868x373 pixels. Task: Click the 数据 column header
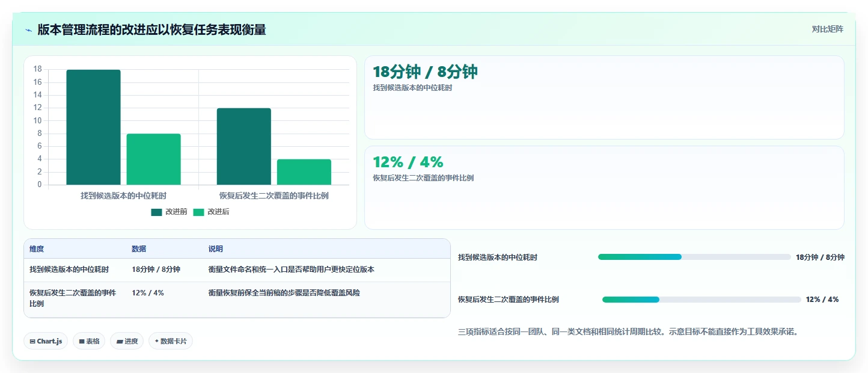coord(139,249)
